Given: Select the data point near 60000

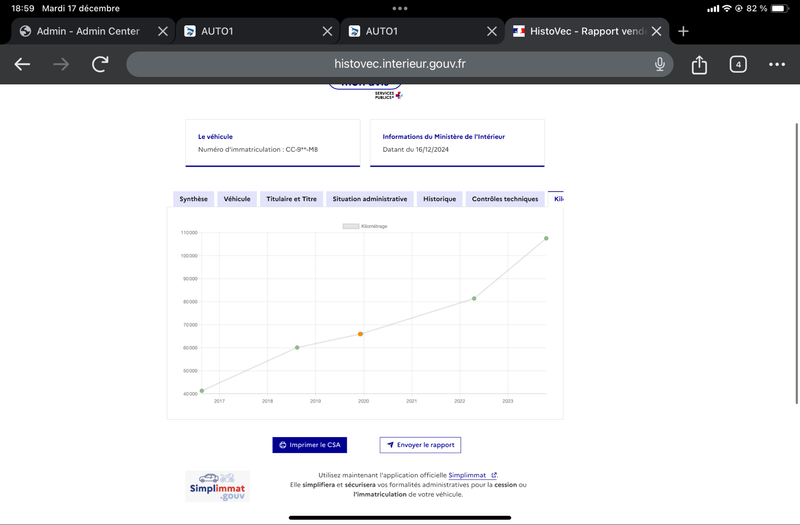Looking at the screenshot, I should coord(297,347).
